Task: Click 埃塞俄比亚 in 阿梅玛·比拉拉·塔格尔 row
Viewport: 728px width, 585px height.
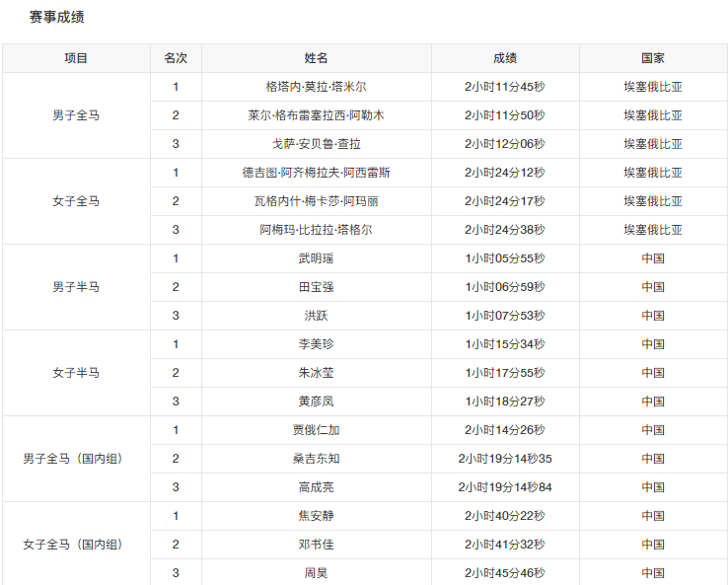Action: click(653, 230)
